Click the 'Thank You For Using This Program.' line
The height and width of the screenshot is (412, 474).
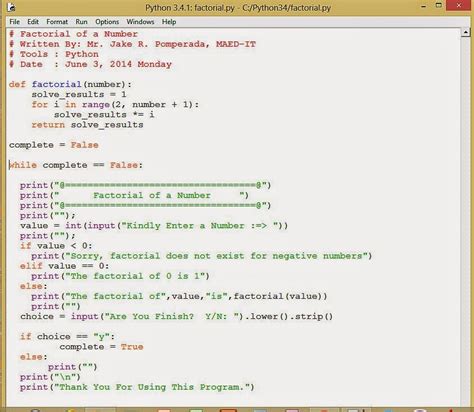tap(137, 387)
